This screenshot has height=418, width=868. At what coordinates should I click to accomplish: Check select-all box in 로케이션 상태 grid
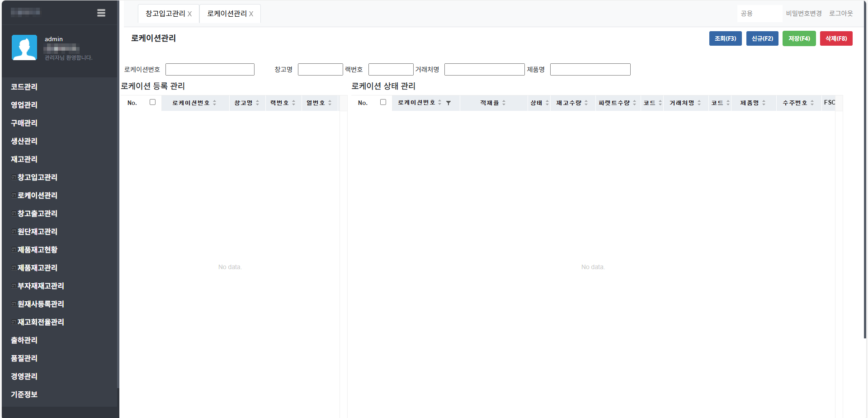383,102
